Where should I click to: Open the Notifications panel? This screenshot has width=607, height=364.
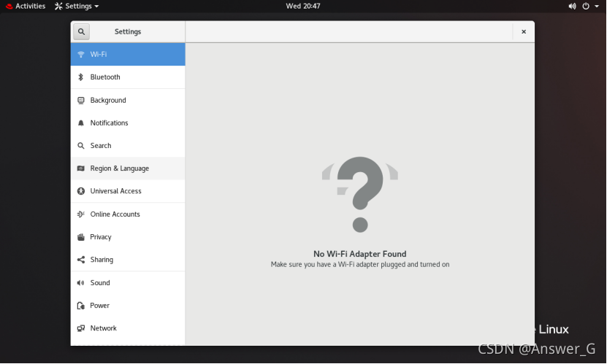[128, 123]
